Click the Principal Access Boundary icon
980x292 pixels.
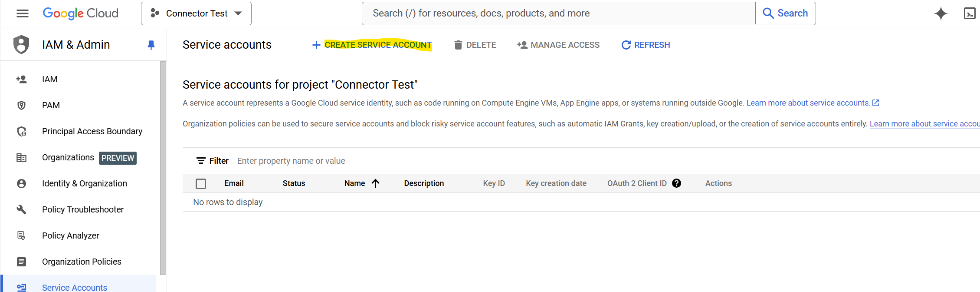(x=21, y=131)
